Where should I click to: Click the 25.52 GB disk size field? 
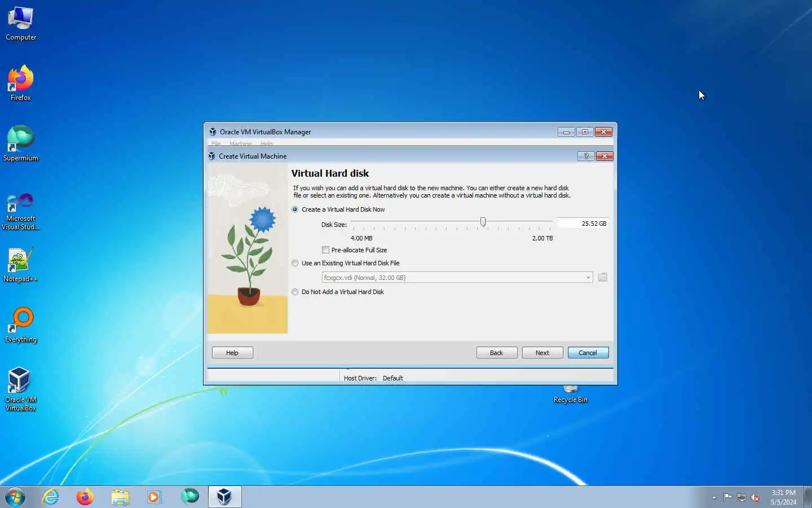tap(583, 224)
